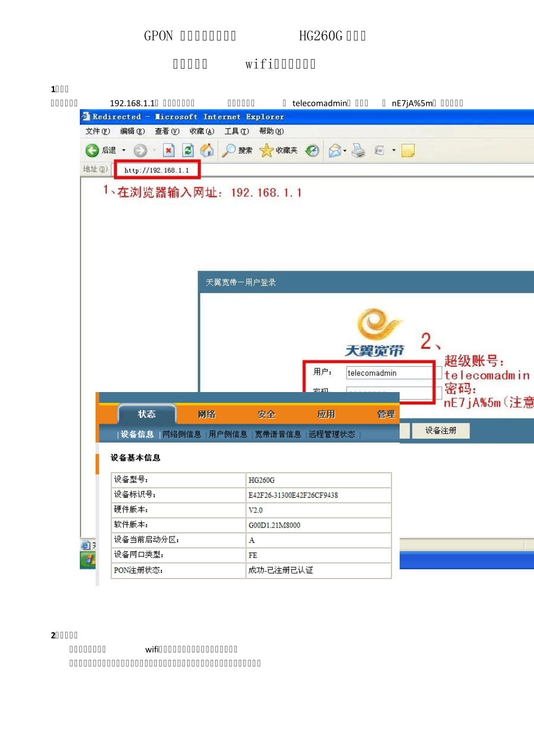Click the 设备基本信息 heading
This screenshot has height=756, width=534.
pos(135,458)
